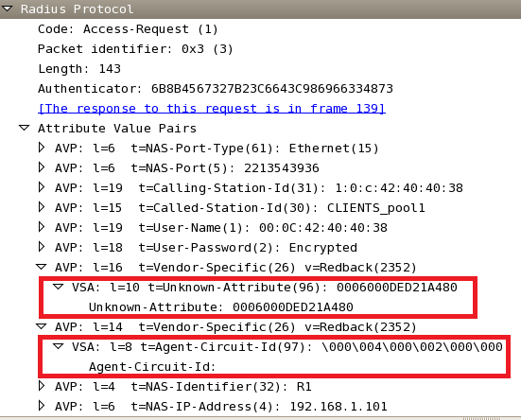Collapse the Radius Protocol section
Screen dimensions: 521x420
pos(7,9)
